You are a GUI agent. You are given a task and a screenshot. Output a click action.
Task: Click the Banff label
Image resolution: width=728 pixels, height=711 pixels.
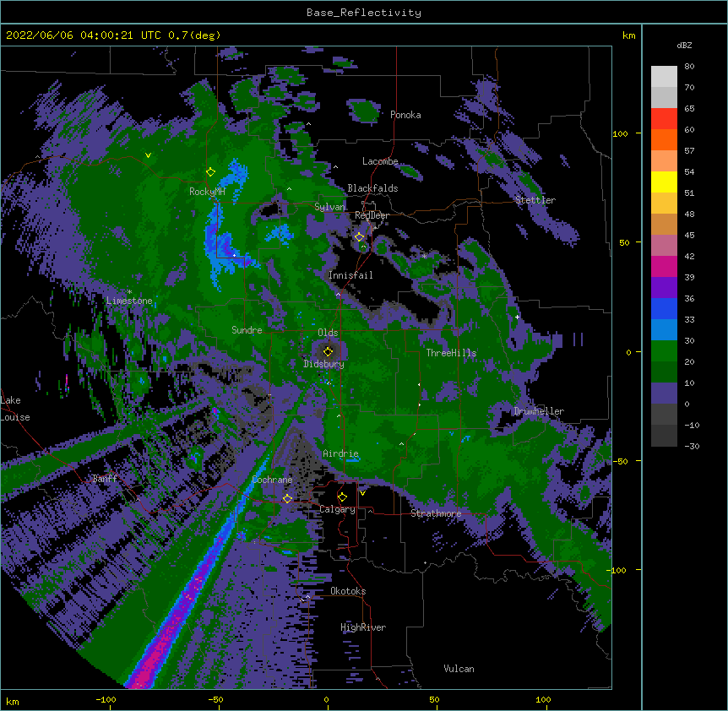[x=105, y=479]
